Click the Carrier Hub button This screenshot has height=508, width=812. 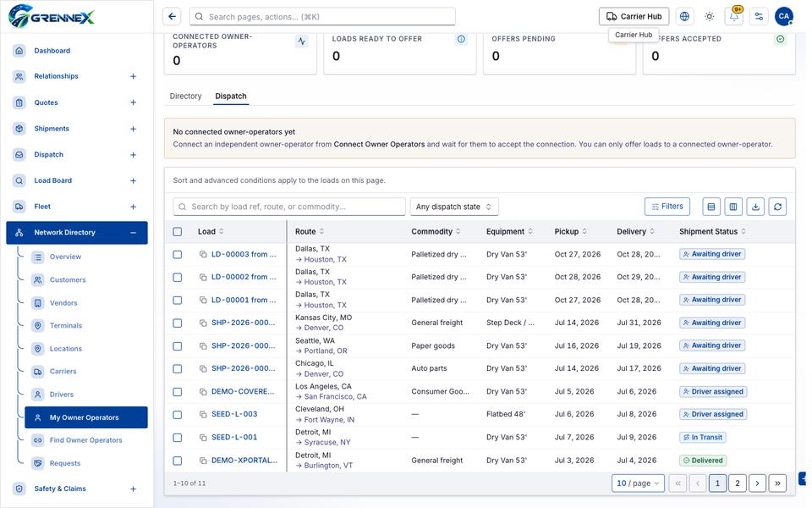tap(634, 17)
